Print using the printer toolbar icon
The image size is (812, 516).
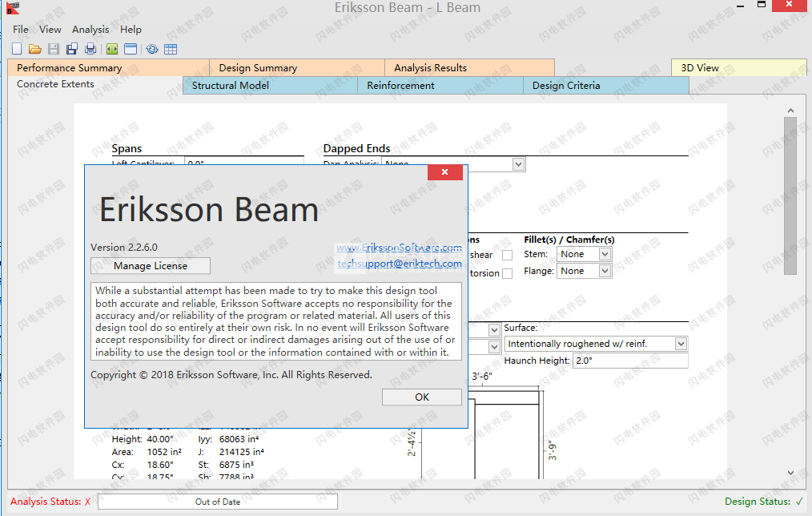pos(90,49)
